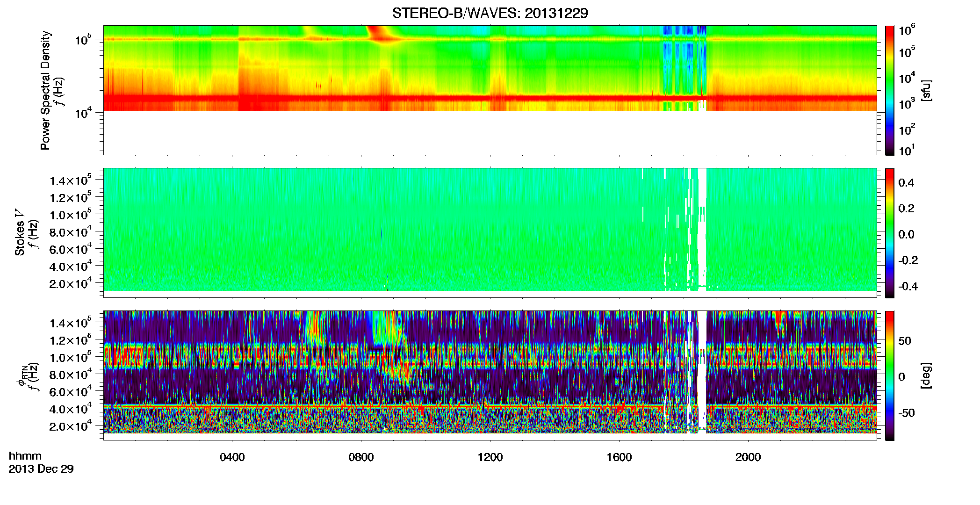
Task: Click the 2000 time tick label
Action: [748, 457]
